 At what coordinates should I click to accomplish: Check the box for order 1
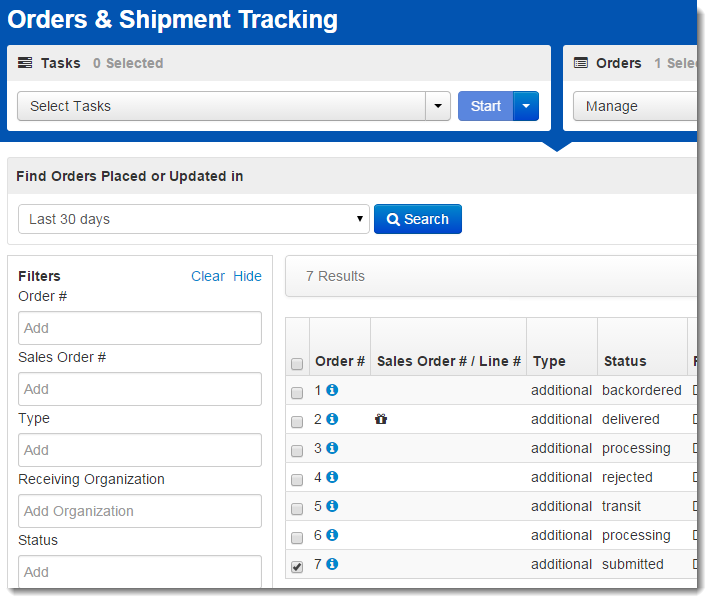pyautogui.click(x=297, y=392)
